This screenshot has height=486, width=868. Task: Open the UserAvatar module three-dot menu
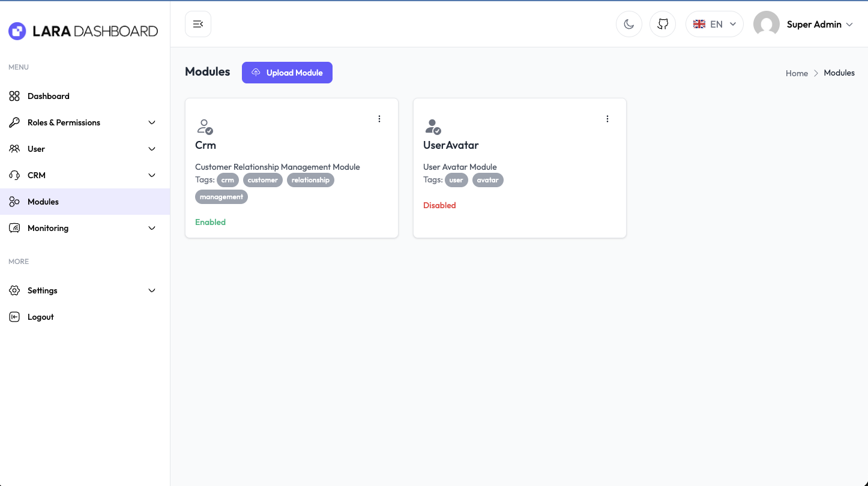[607, 119]
